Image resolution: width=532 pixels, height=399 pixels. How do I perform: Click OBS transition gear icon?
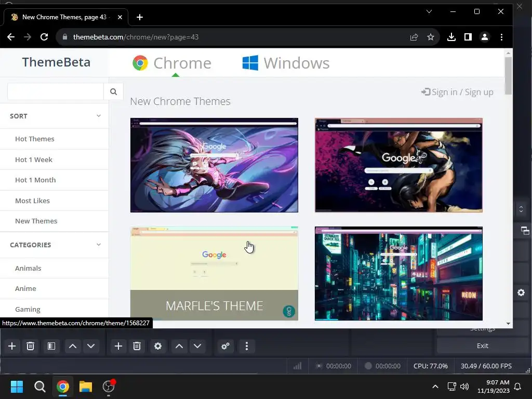coord(521,292)
